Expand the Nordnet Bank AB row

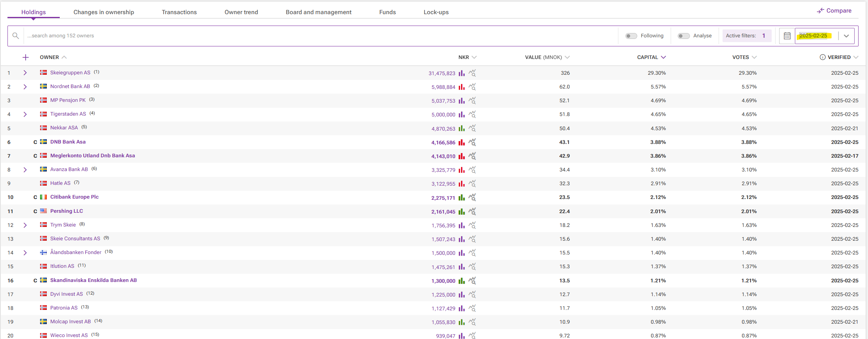point(25,87)
